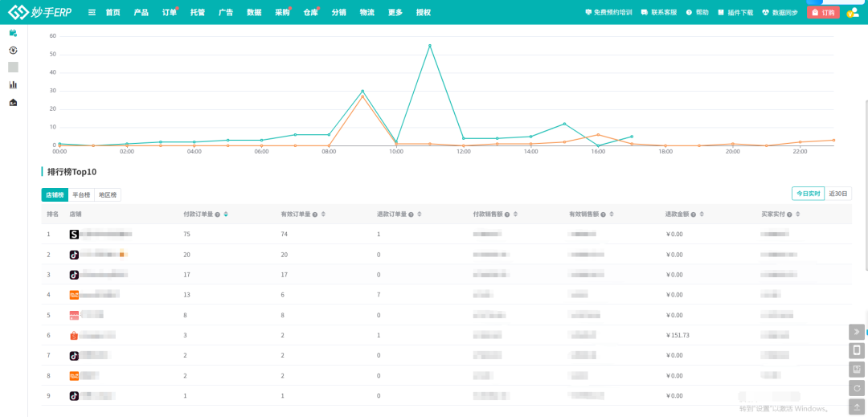The image size is (868, 417).
Task: Open the 订单 menu in top navigation
Action: [169, 13]
